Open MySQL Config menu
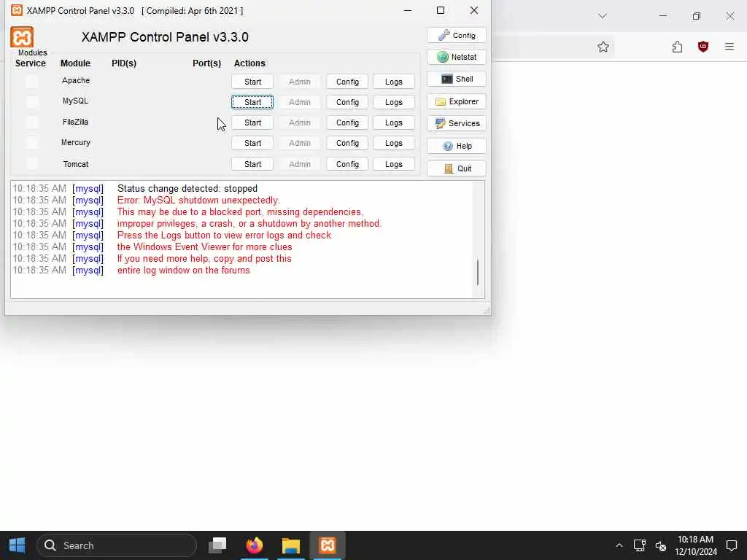The image size is (747, 560). [347, 102]
